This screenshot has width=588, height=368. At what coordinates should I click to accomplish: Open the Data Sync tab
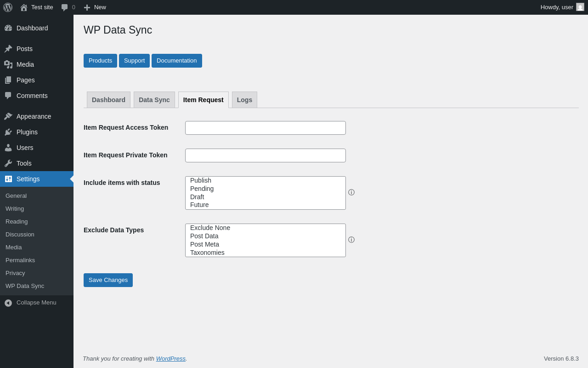(154, 100)
